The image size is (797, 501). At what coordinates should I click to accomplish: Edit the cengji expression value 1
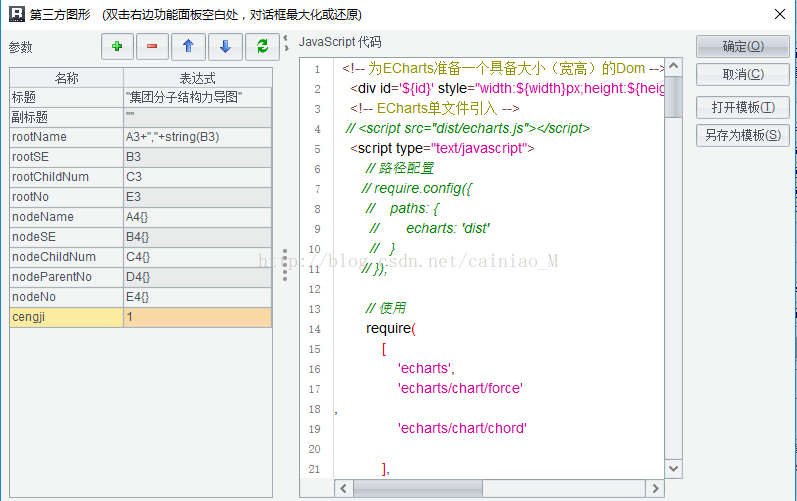pyautogui.click(x=198, y=317)
